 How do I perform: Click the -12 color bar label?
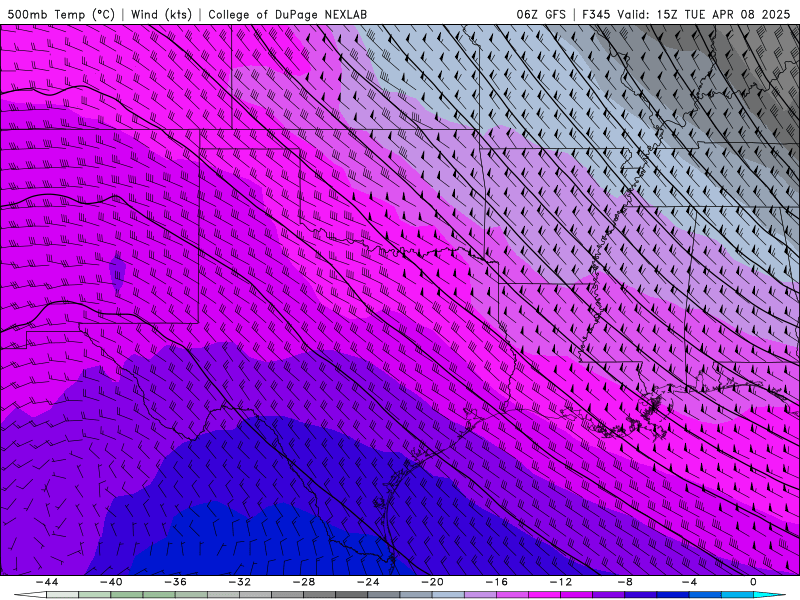pyautogui.click(x=561, y=582)
